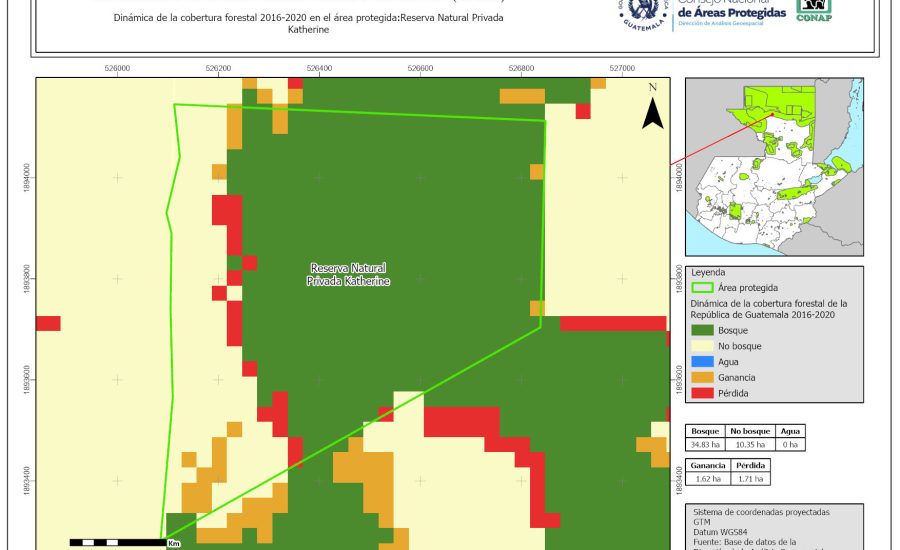Click the green Área protegida outline symbol in legend

(x=703, y=287)
